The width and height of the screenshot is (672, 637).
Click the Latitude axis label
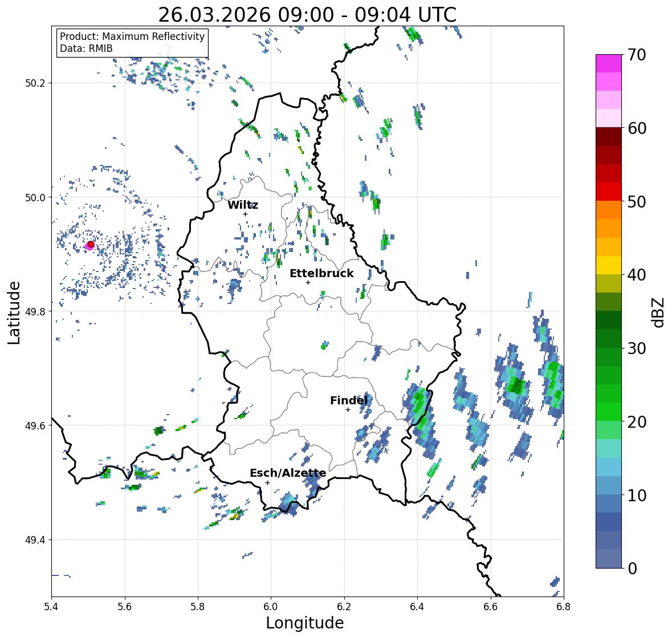[x=14, y=313]
